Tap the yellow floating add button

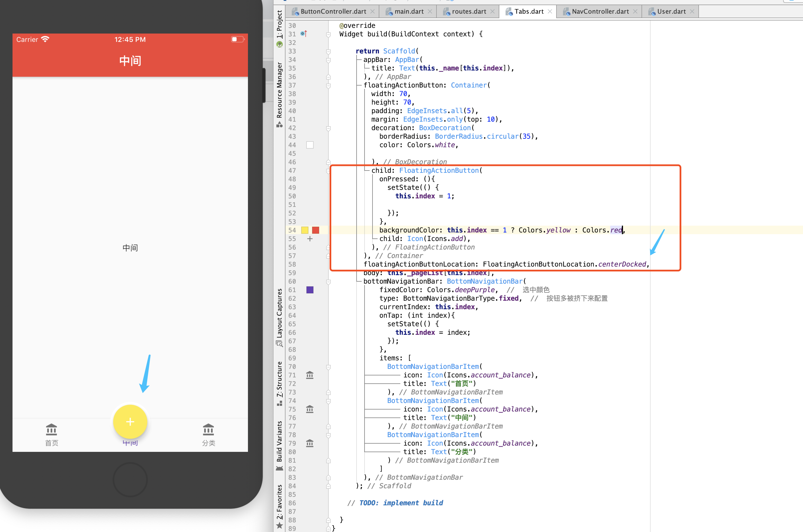130,422
